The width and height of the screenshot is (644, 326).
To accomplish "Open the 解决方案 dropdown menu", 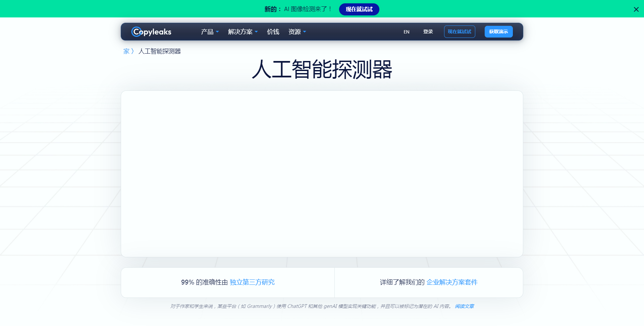I will click(243, 32).
